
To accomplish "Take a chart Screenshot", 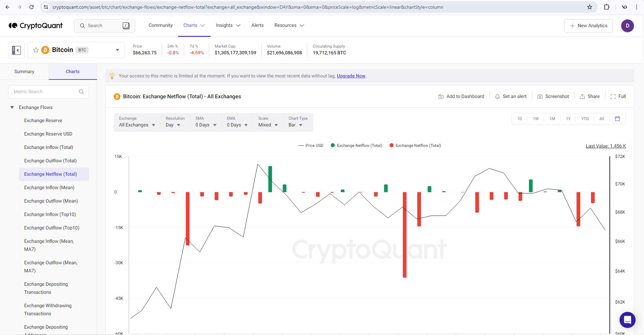I will point(553,97).
